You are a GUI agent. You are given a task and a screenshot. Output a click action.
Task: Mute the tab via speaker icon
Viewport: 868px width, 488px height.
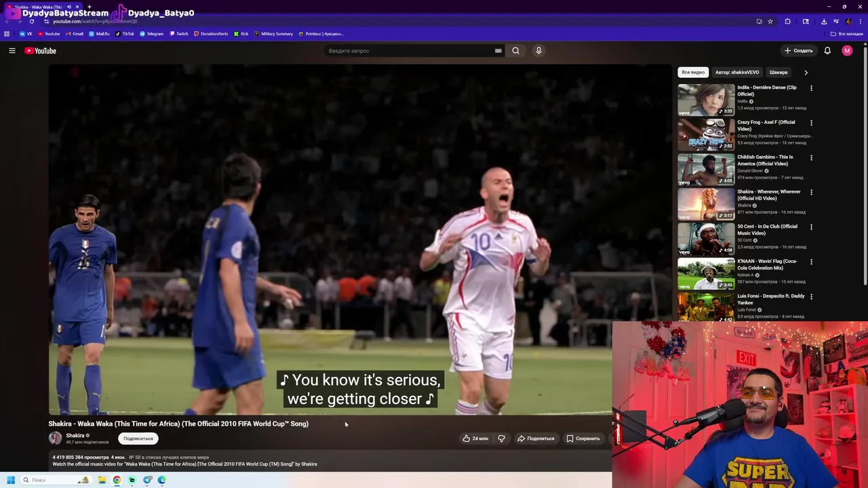tap(68, 7)
